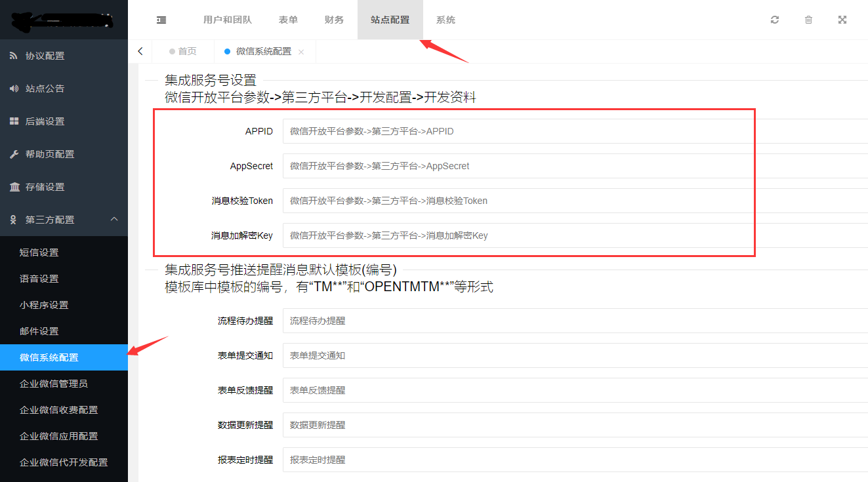This screenshot has width=868, height=482.
Task: Click the refresh icon in top bar
Action: [775, 20]
